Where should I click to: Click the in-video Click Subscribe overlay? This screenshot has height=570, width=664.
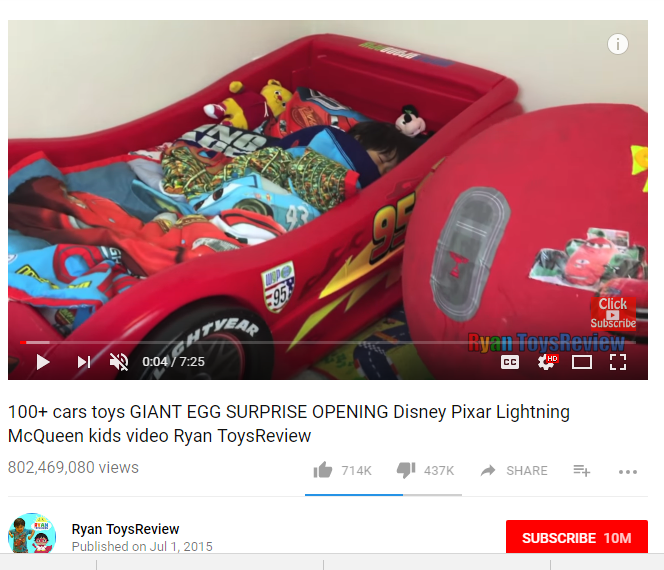(x=613, y=313)
